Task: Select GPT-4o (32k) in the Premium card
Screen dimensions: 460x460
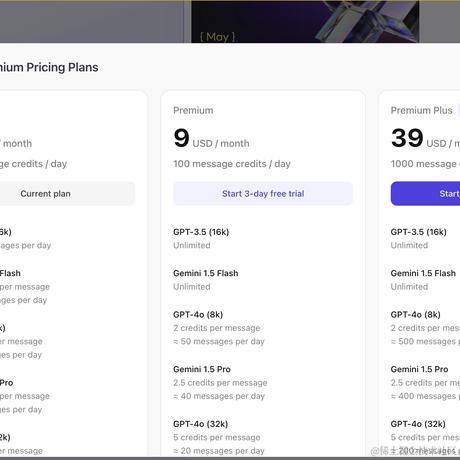Action: [201, 424]
